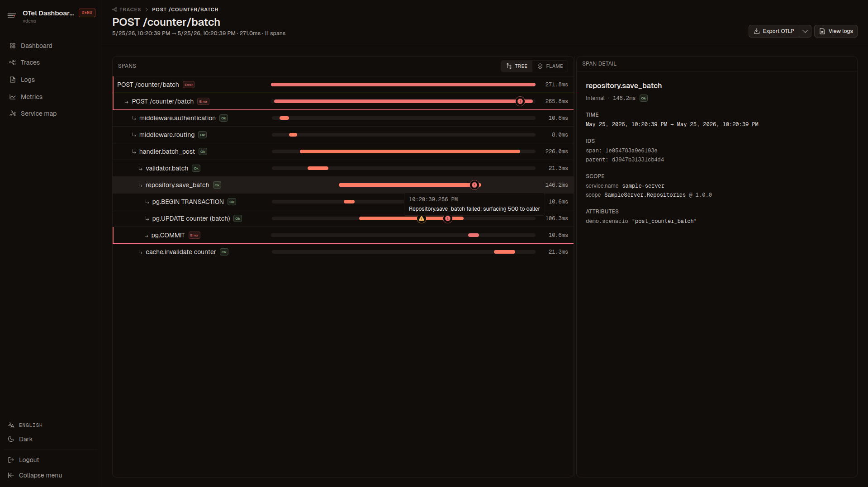This screenshot has height=487, width=868.
Task: Click the warning triangle event marker
Action: click(422, 218)
